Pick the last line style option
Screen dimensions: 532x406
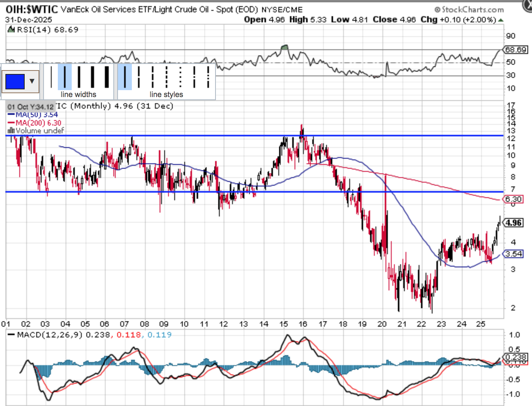(x=208, y=77)
